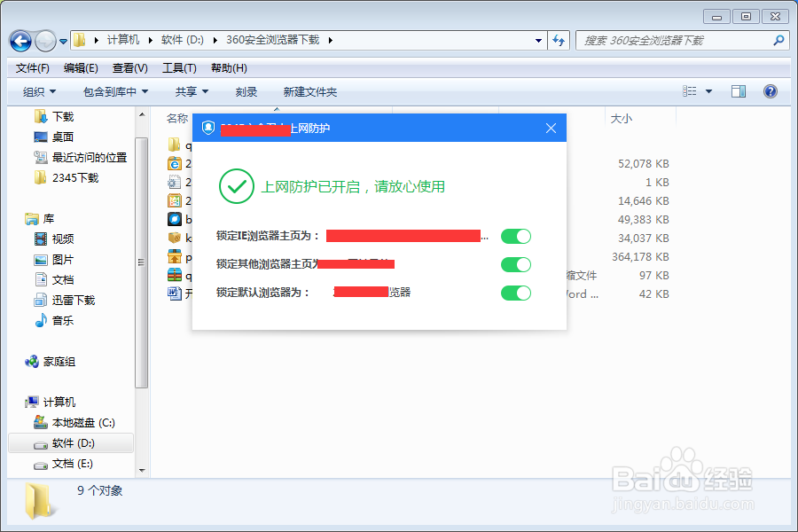This screenshot has width=798, height=532.
Task: Click the 文档 library icon
Action: click(41, 279)
